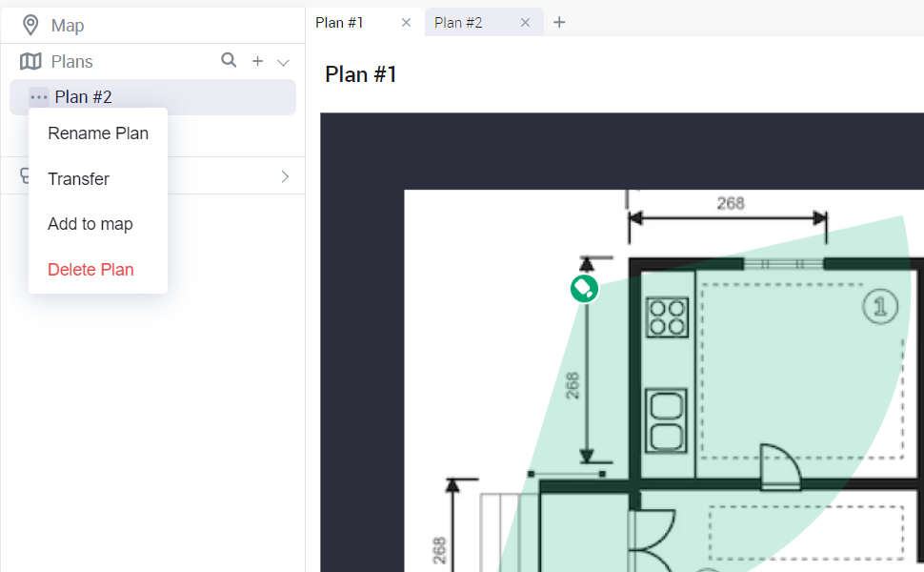Click the location pin next to Map
Screen dimensions: 924x572
point(30,25)
